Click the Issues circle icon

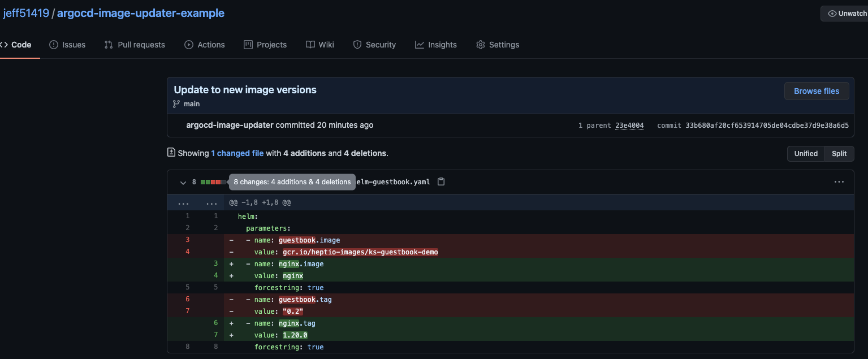(x=54, y=45)
